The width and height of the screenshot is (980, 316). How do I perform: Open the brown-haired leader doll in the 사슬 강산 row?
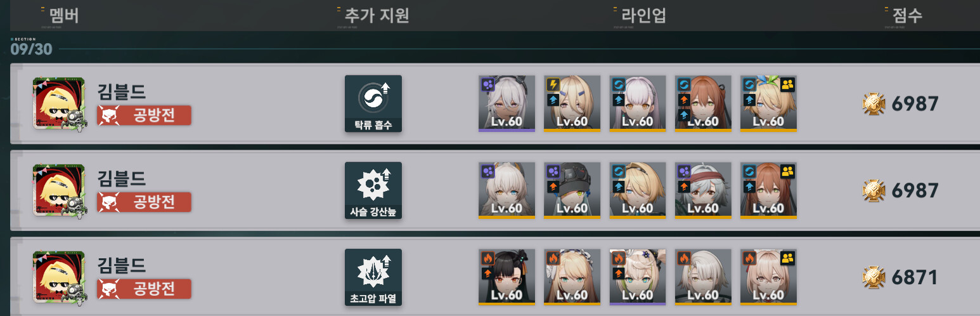(x=768, y=190)
